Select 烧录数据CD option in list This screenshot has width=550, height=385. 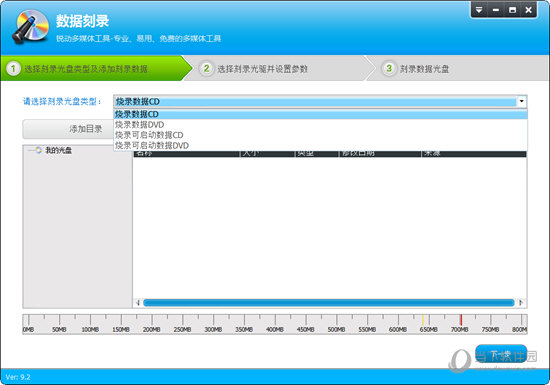point(320,114)
